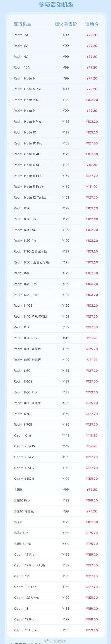
Task: Select the Redmi Note 12 Turbo row
Action: pyautogui.click(x=56, y=197)
